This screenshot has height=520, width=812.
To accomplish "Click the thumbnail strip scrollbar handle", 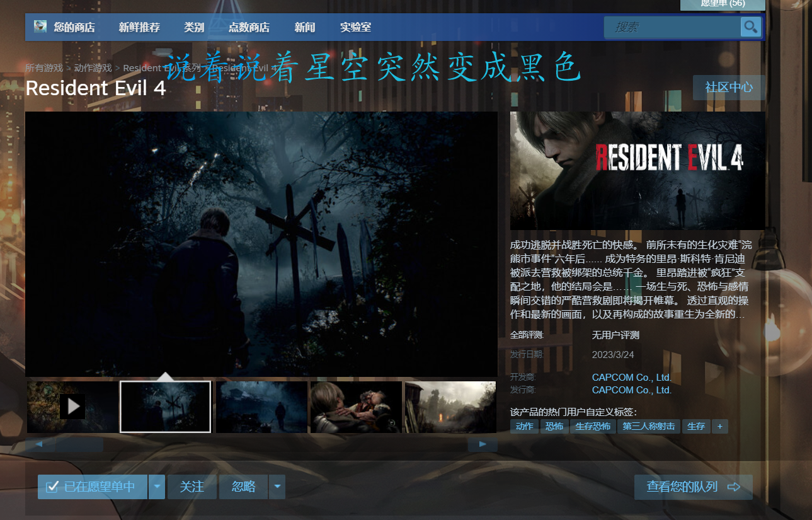I will 79,444.
